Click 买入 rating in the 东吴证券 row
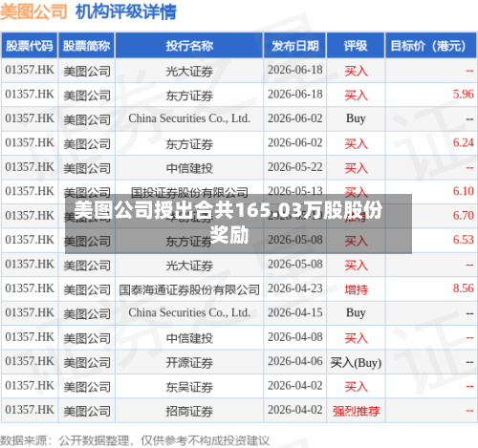478x448 pixels. (x=356, y=386)
